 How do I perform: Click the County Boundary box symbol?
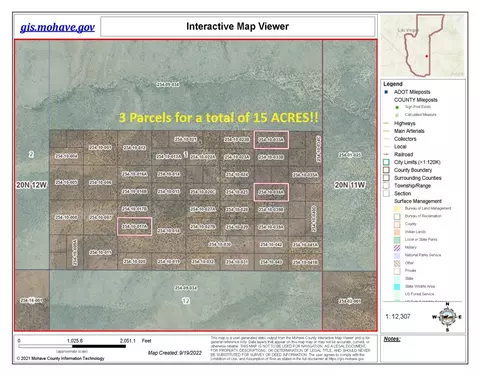[386, 170]
